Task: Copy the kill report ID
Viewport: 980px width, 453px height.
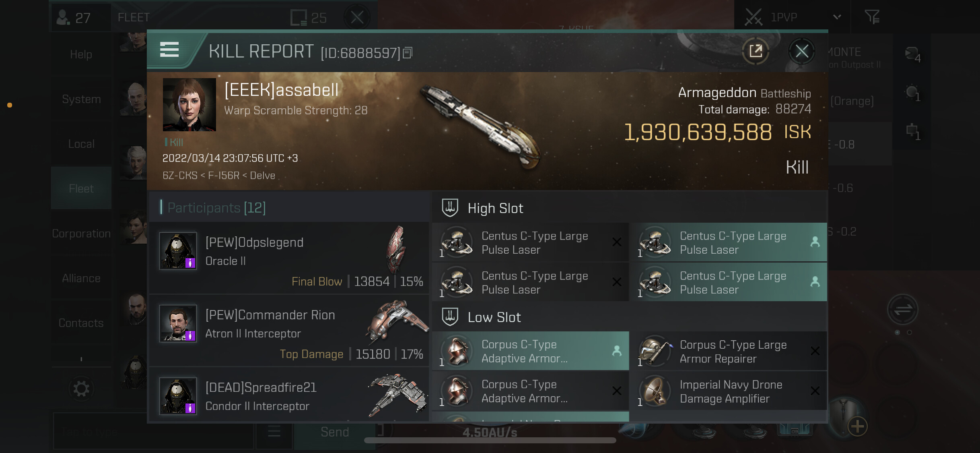Action: point(408,53)
